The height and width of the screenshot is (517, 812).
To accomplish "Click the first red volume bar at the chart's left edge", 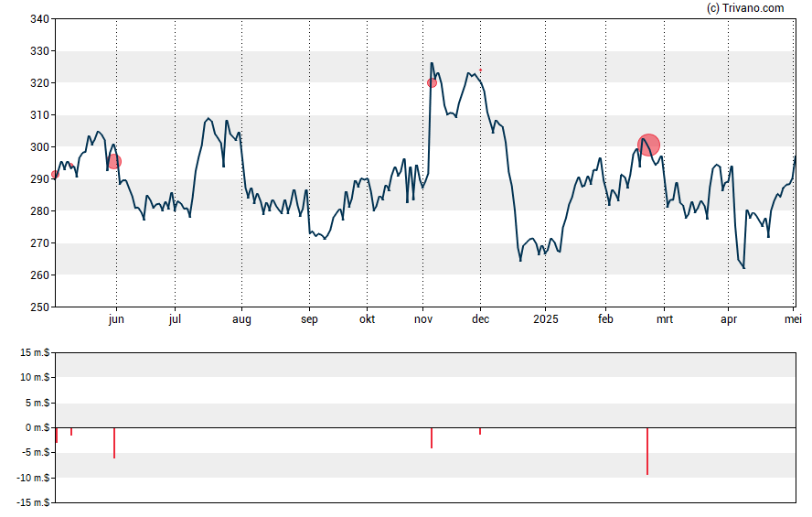I will coord(57,436).
